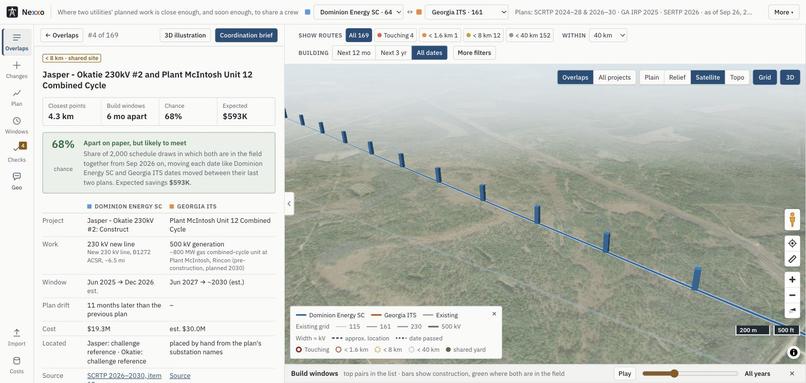The image size is (806, 383).
Task: Click the 68% chance summary box
Action: [159, 162]
